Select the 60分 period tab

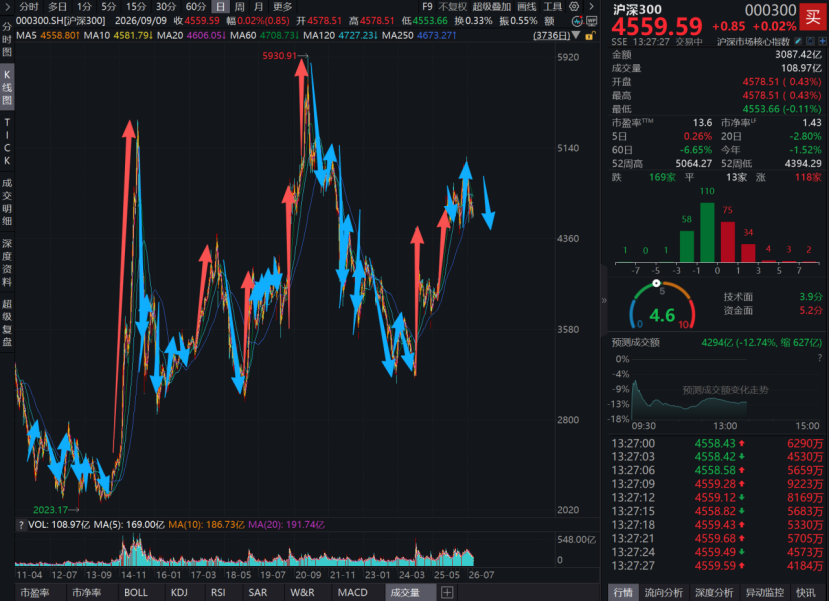coord(196,6)
